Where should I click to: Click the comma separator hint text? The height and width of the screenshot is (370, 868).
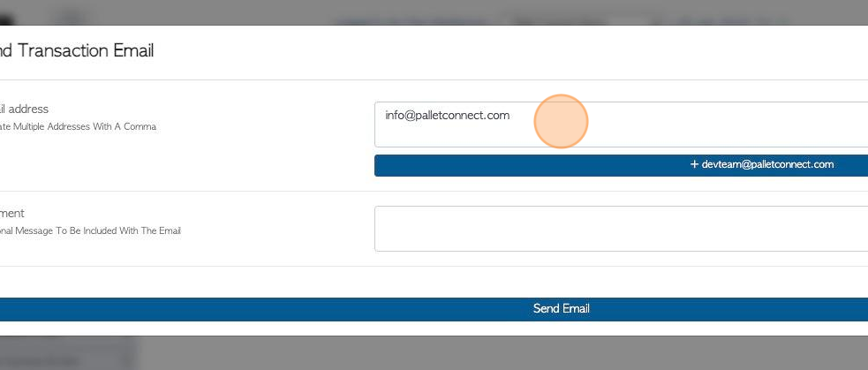[78, 127]
